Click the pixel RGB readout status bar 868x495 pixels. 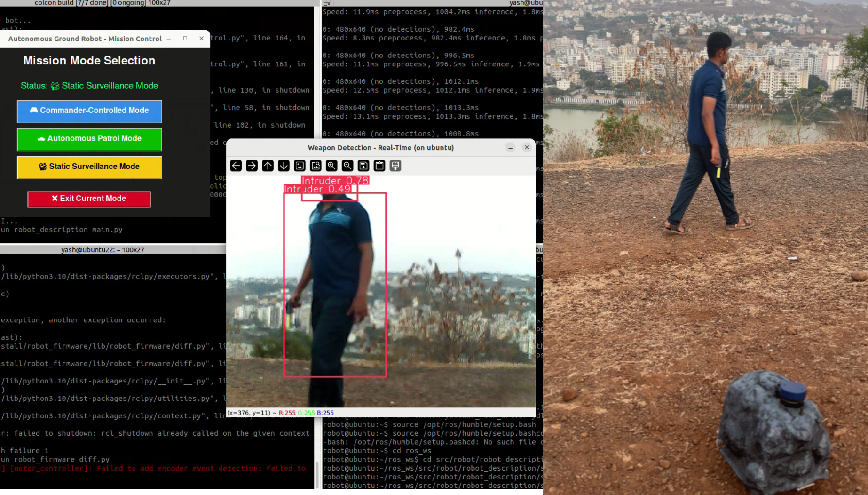(280, 413)
